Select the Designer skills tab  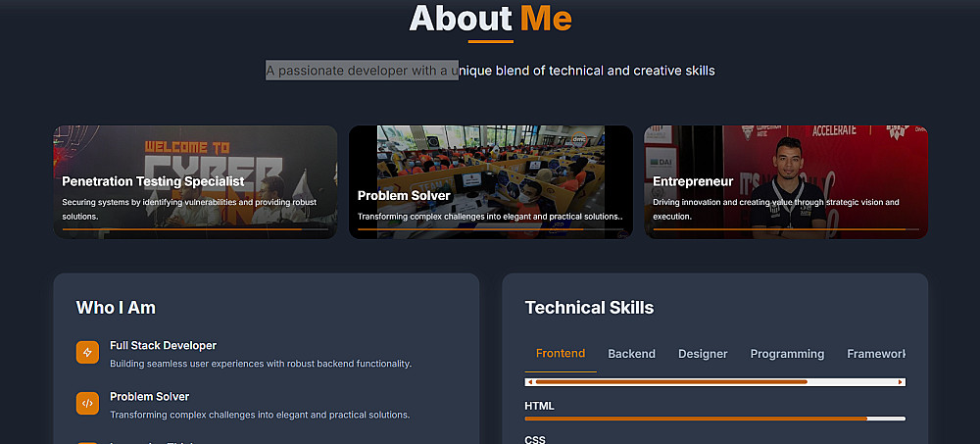click(703, 354)
